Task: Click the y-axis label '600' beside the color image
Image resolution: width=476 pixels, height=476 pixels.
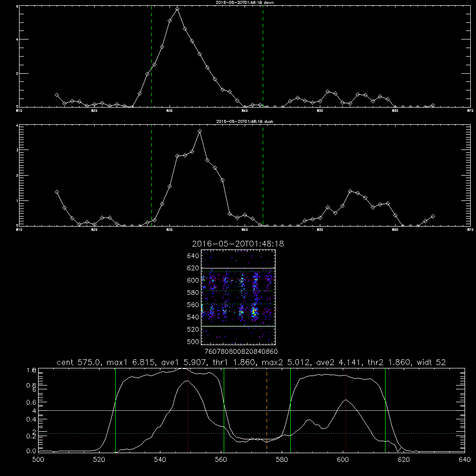Action: click(193, 280)
